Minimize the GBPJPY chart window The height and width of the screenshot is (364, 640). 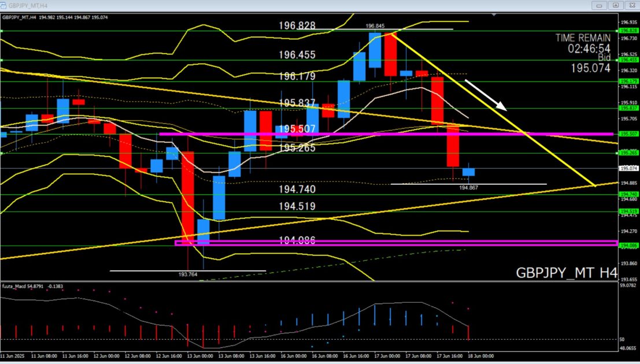point(599,5)
